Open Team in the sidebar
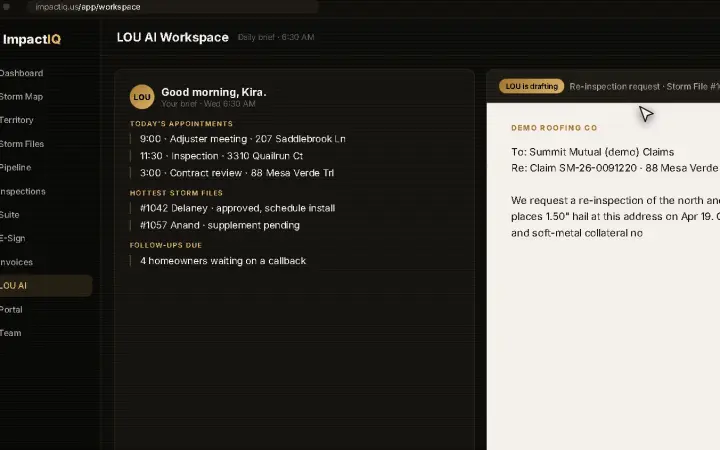Viewport: 720px width, 450px height. (x=11, y=333)
